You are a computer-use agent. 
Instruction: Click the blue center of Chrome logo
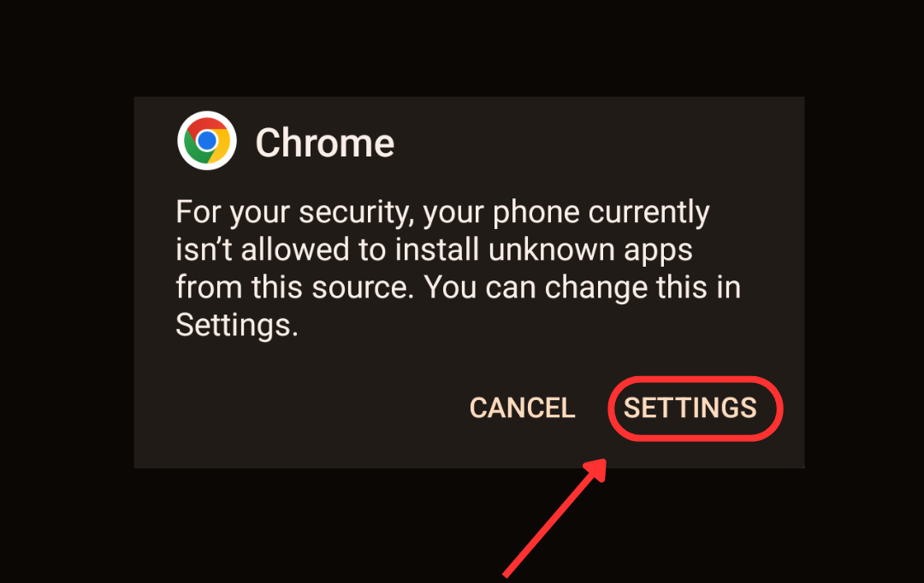(x=207, y=141)
